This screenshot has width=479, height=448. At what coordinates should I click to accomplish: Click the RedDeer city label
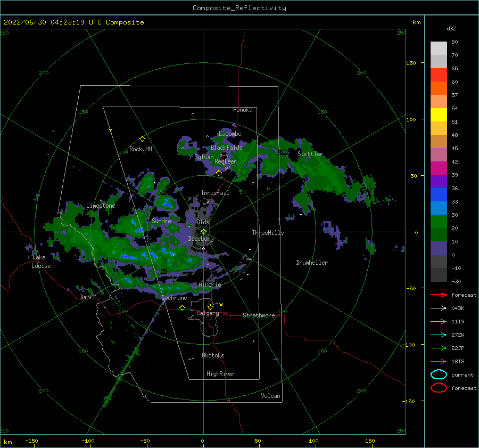point(226,161)
